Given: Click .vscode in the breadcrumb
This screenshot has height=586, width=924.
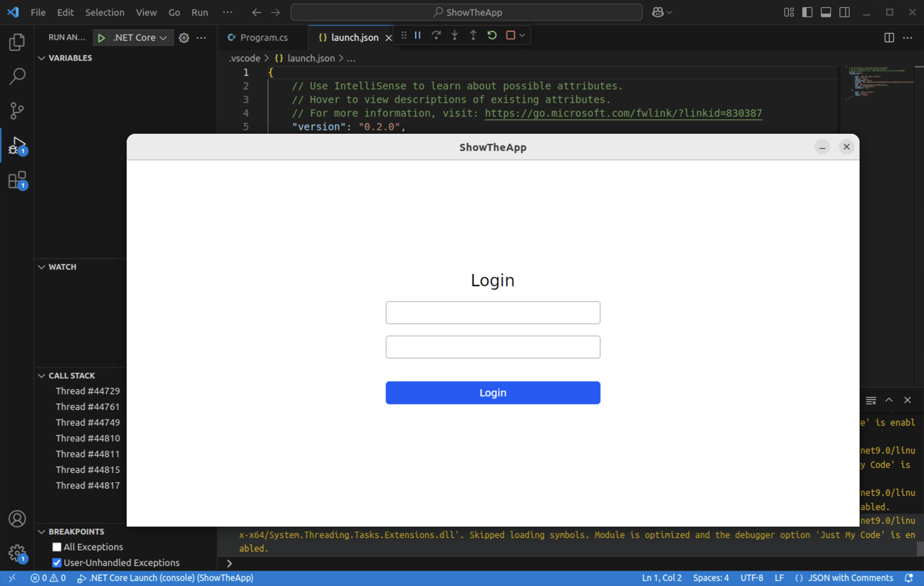Looking at the screenshot, I should [x=244, y=58].
